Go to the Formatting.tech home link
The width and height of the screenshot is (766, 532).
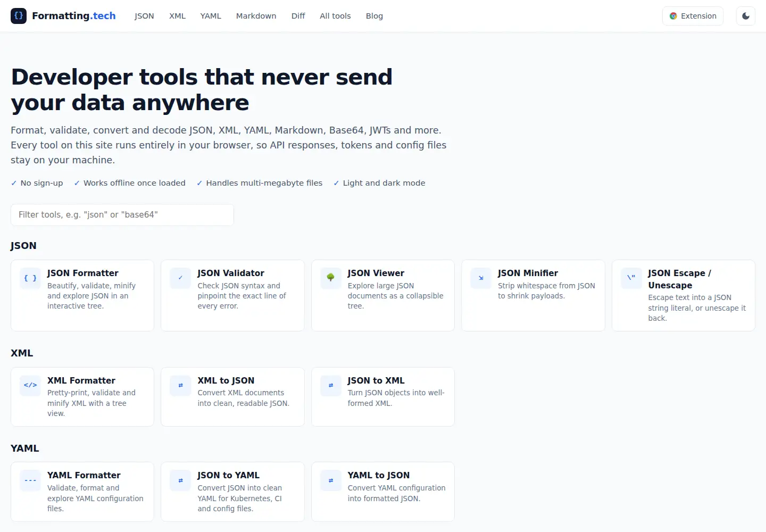point(63,16)
